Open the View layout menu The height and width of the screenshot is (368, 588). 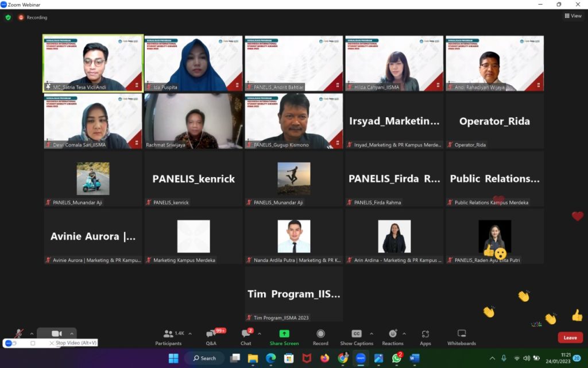pyautogui.click(x=573, y=16)
